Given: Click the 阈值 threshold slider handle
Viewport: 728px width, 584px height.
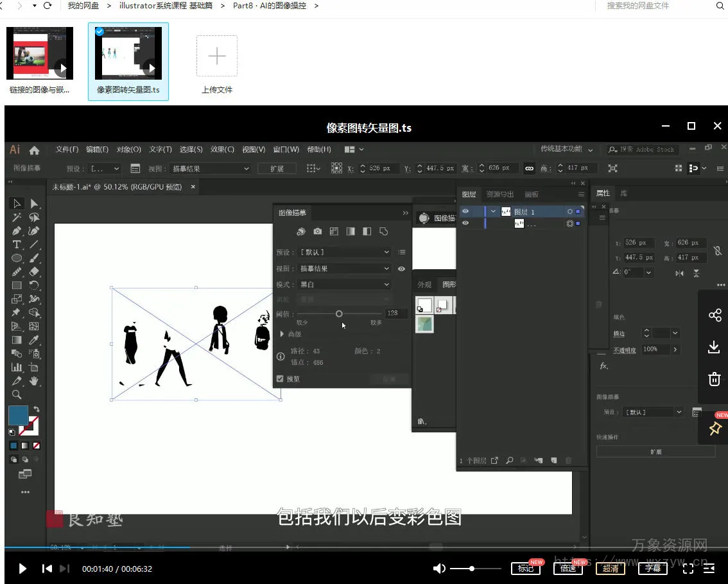Looking at the screenshot, I should 339,314.
